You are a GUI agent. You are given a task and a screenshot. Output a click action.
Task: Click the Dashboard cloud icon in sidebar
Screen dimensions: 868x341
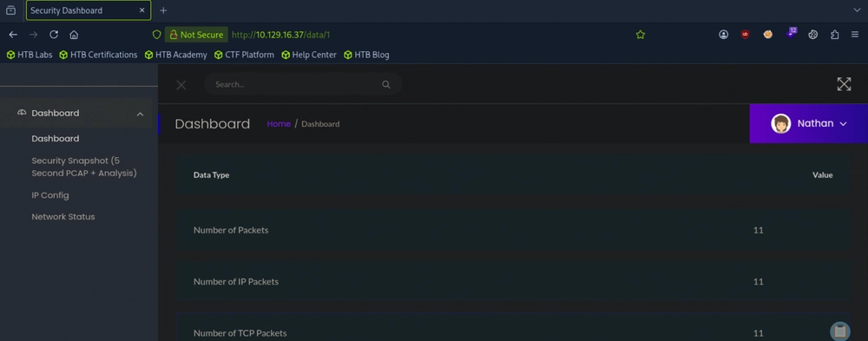[x=22, y=113]
